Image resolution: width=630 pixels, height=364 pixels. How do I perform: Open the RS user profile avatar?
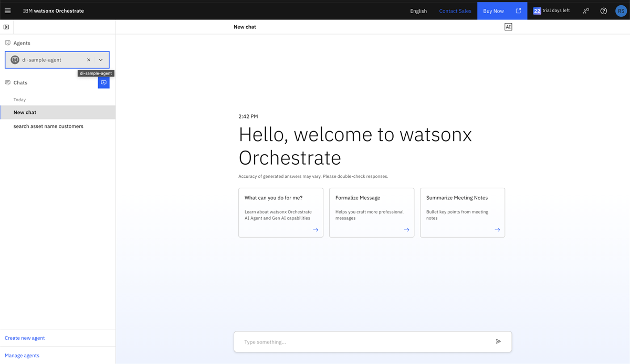[x=621, y=10]
